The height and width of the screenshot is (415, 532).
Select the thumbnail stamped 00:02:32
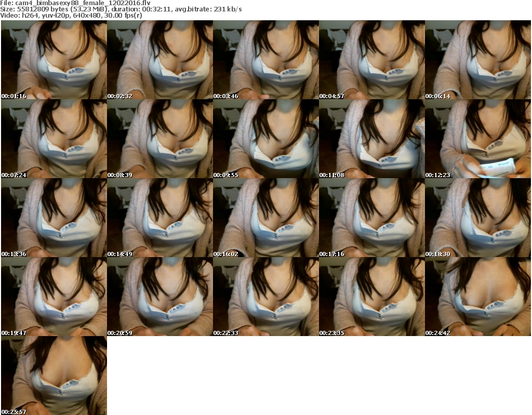coord(160,60)
